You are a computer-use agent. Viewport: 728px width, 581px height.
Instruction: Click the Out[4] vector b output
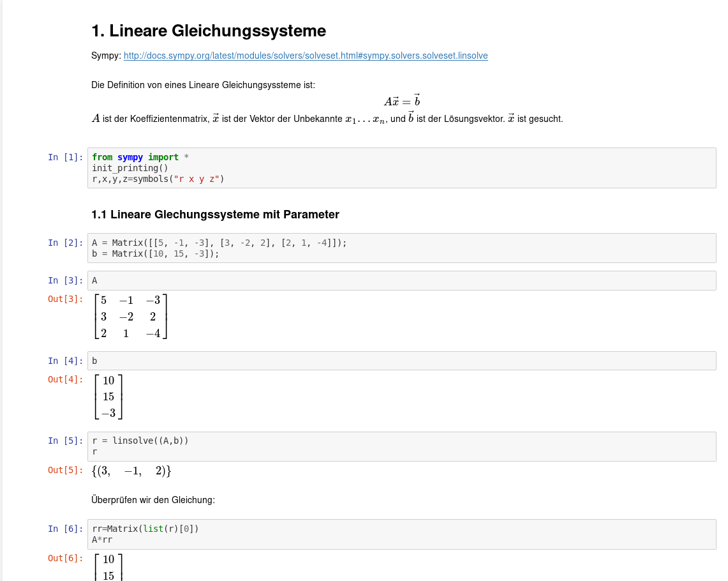click(x=108, y=396)
